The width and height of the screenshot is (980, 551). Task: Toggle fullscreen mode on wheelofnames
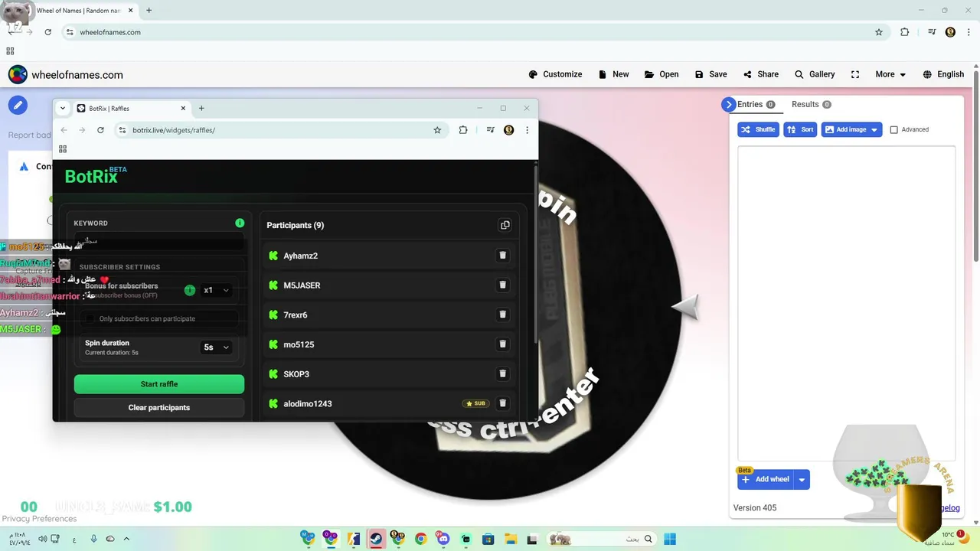pyautogui.click(x=855, y=74)
